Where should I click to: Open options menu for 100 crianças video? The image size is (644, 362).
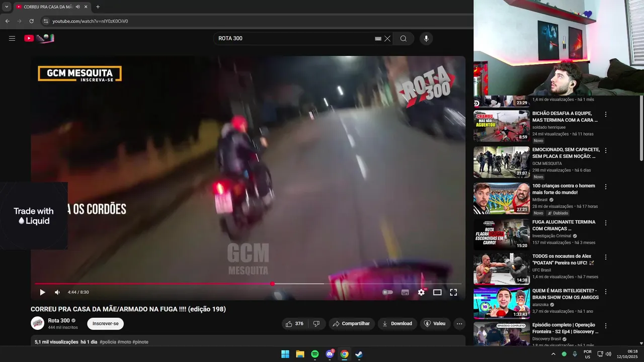tap(606, 187)
